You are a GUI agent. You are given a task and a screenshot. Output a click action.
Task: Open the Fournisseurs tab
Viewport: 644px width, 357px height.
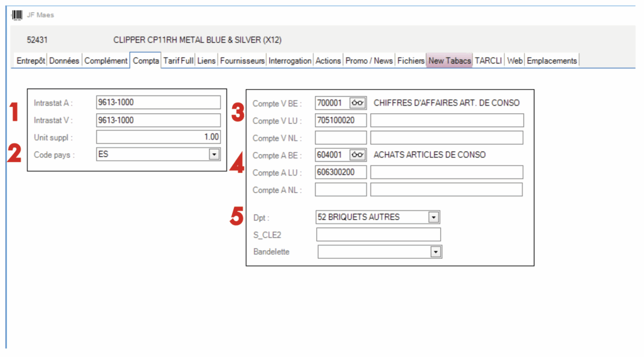(x=242, y=61)
